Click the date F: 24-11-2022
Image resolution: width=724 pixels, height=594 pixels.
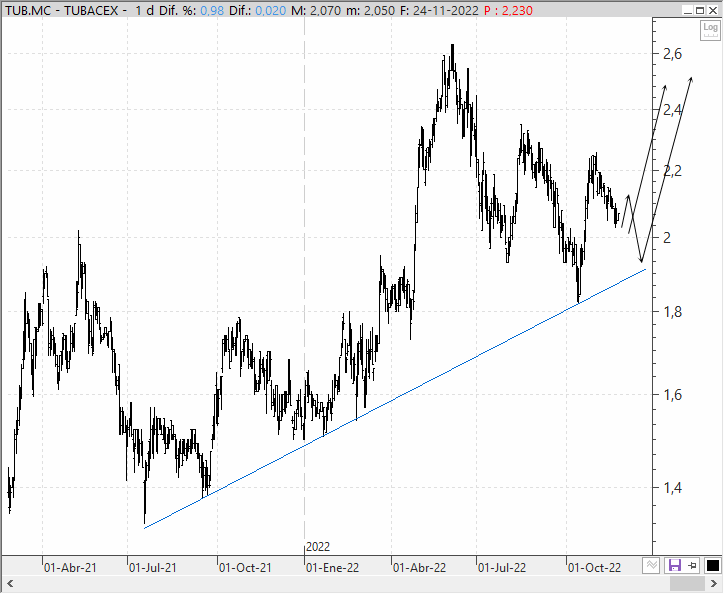point(439,10)
